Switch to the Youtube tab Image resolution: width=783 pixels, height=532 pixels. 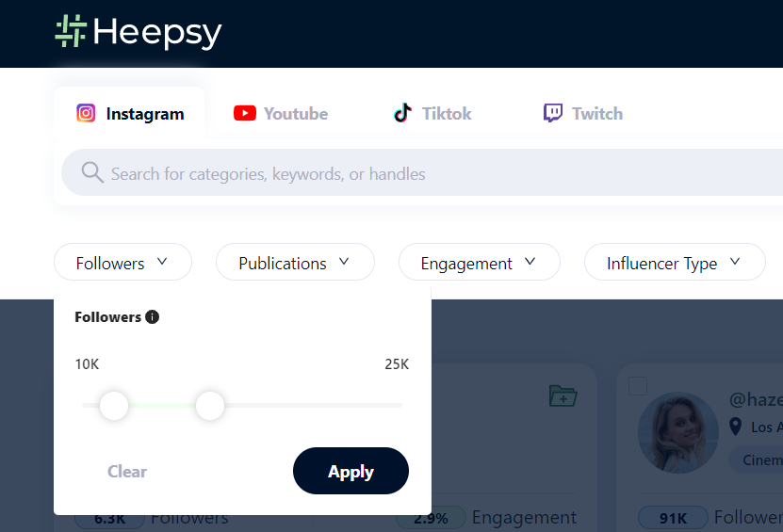(281, 114)
